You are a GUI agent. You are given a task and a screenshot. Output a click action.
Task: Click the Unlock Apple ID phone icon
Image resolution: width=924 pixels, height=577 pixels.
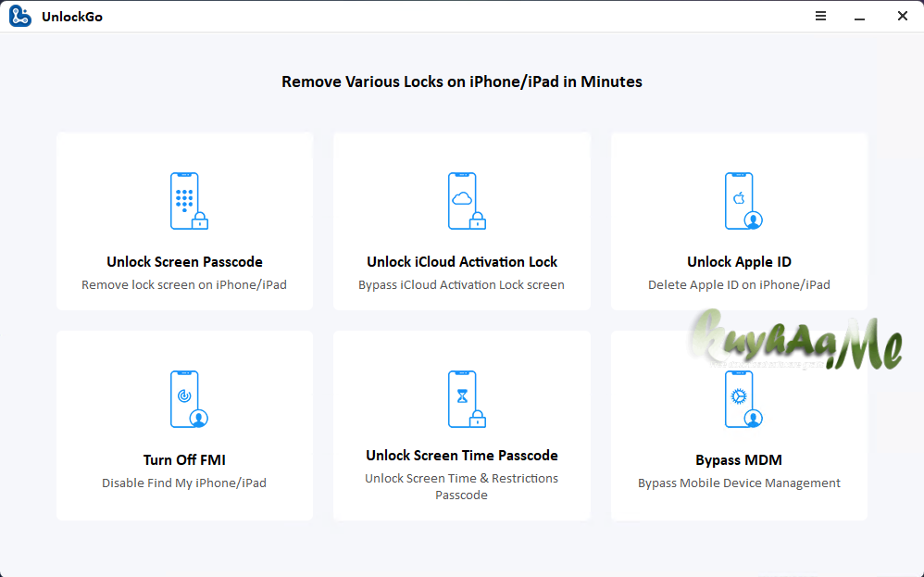pyautogui.click(x=743, y=201)
